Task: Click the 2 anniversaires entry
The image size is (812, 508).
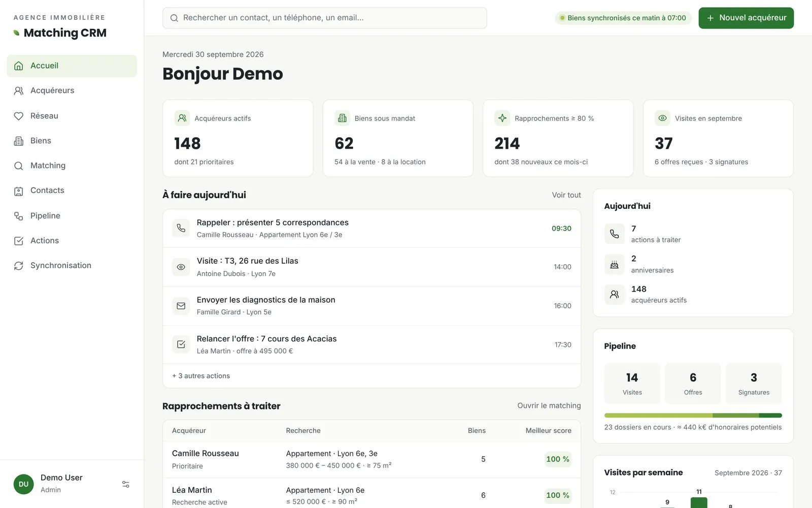Action: [693, 264]
